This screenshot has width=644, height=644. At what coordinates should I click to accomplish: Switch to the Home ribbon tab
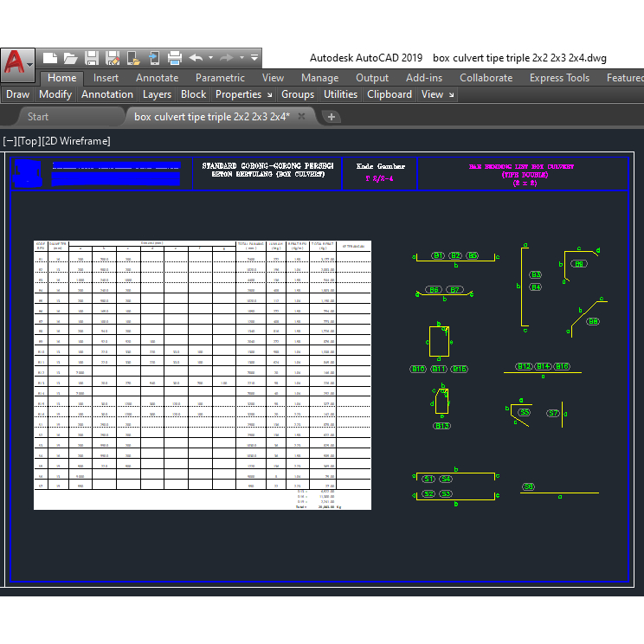pos(62,78)
